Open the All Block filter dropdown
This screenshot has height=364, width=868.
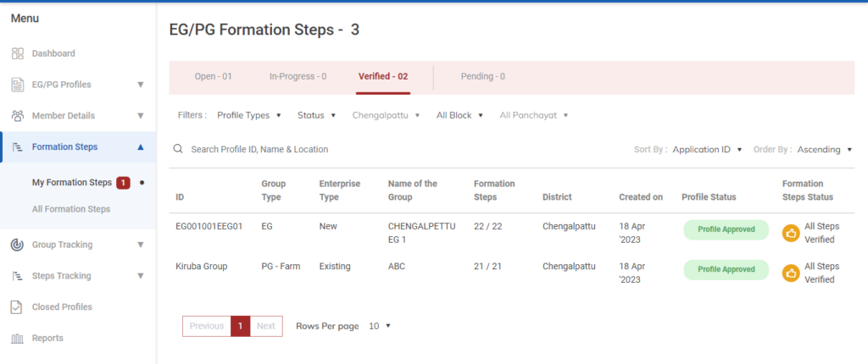coord(459,115)
